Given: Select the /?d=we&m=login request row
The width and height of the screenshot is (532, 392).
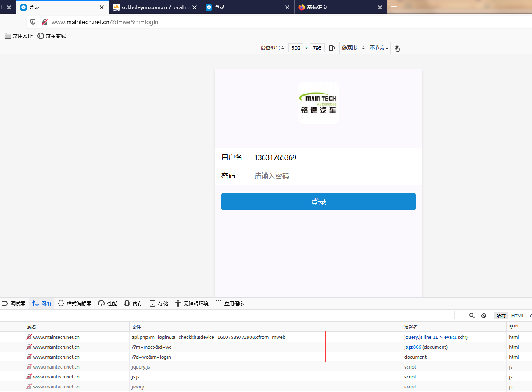Looking at the screenshot, I should click(266, 357).
